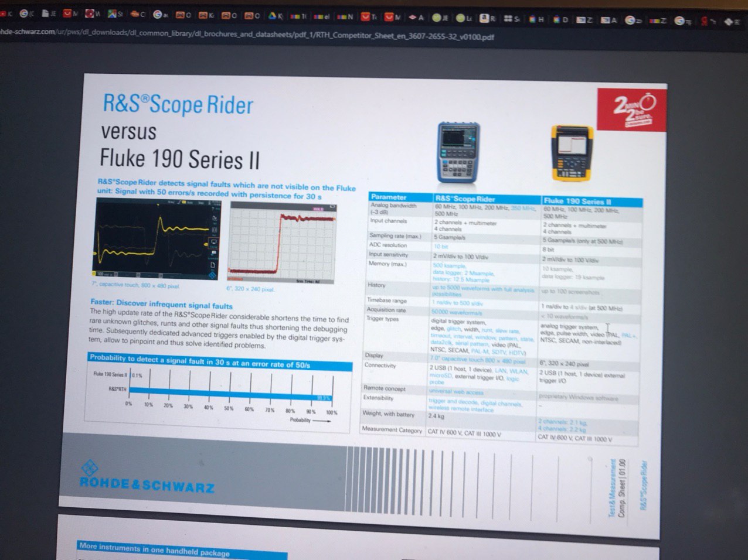The image size is (748, 560).
Task: Click the "10 bit" ADC resolution value
Action: click(x=441, y=247)
